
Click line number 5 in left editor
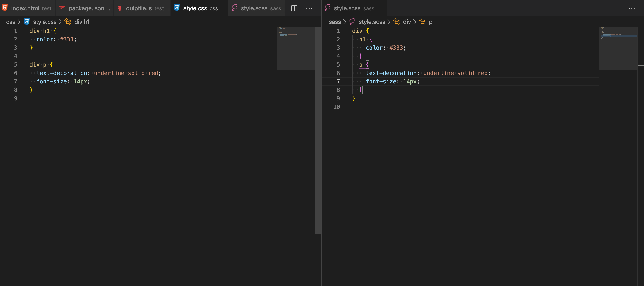[x=15, y=64]
